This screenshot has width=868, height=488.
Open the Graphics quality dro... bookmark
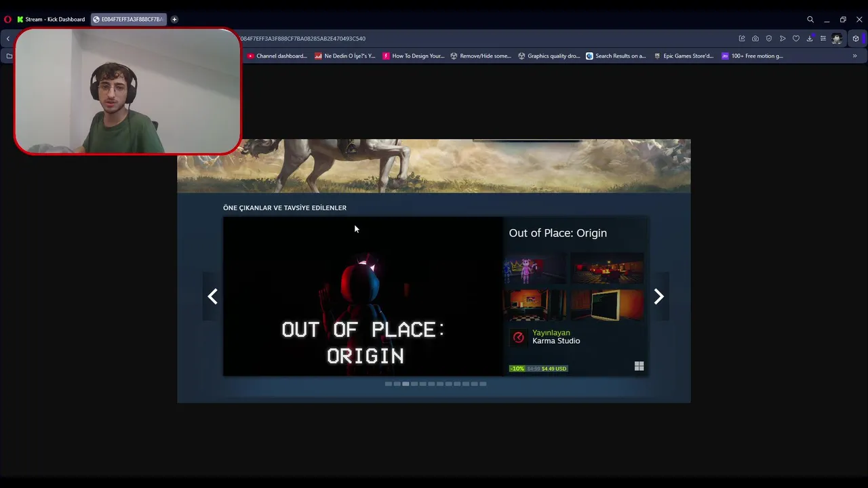pos(549,56)
